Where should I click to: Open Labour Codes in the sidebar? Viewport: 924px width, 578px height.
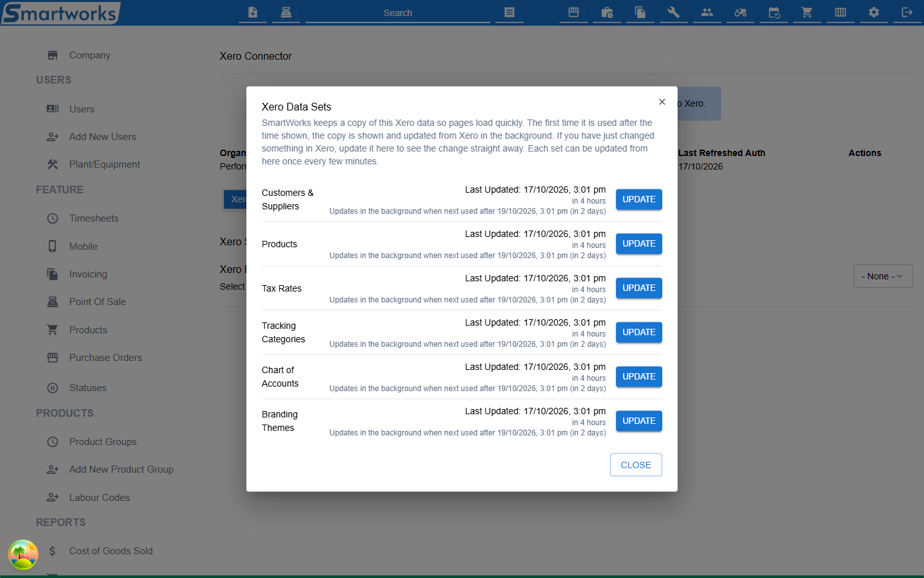click(x=99, y=498)
